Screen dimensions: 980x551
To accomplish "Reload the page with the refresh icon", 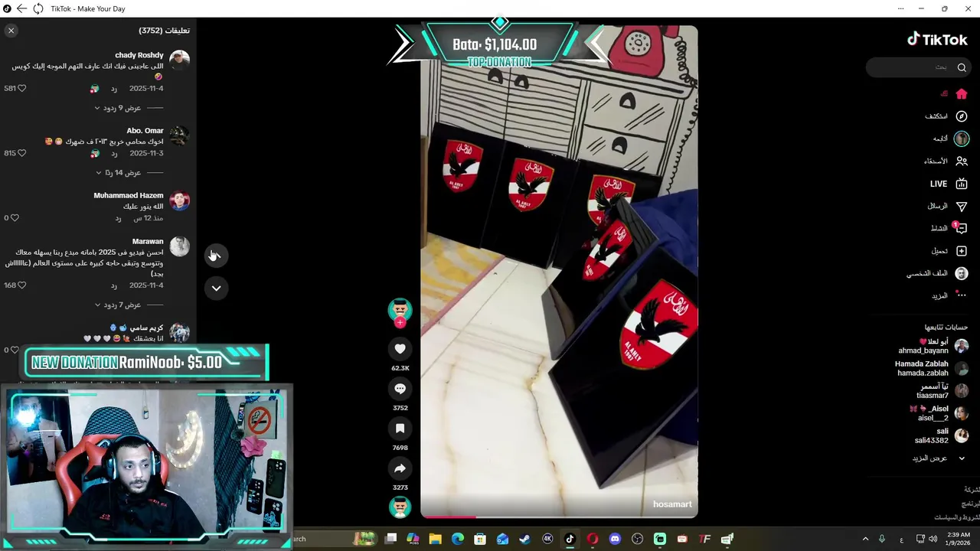I will click(38, 8).
